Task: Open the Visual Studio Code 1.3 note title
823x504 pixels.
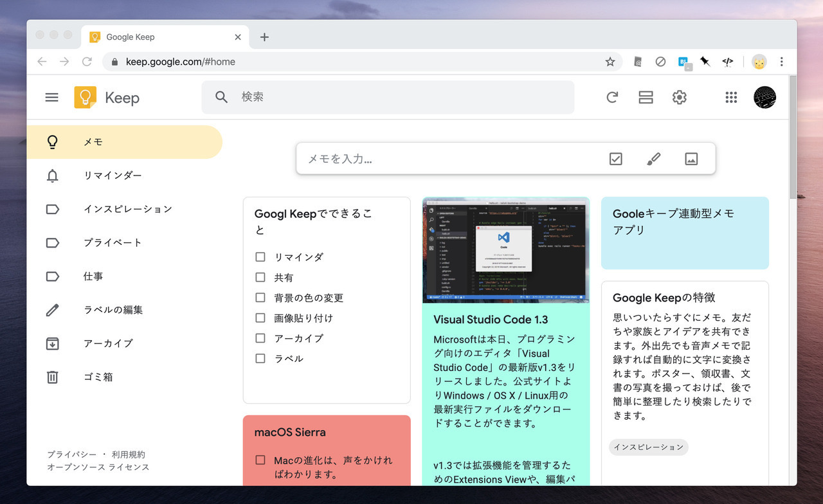Action: point(491,319)
